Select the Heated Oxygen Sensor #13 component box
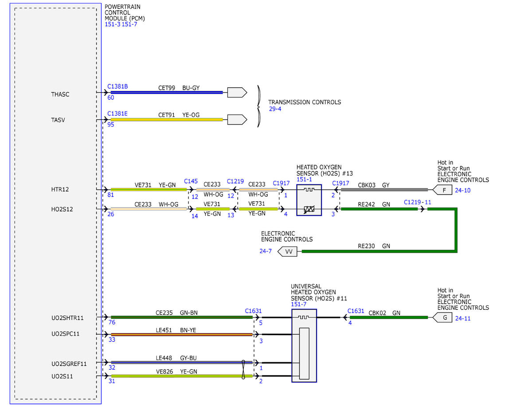Screen dimensions: 532x411 309,200
